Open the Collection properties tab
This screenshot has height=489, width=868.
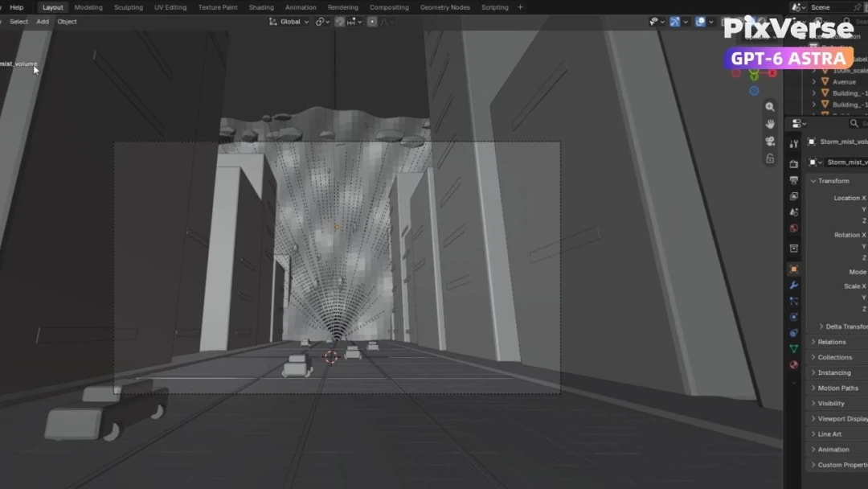pos(794,248)
